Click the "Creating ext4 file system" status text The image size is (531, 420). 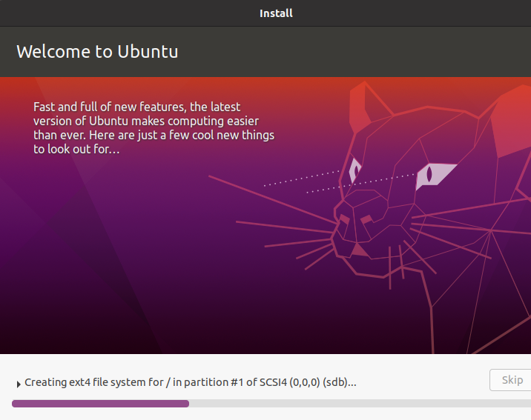[x=94, y=382]
